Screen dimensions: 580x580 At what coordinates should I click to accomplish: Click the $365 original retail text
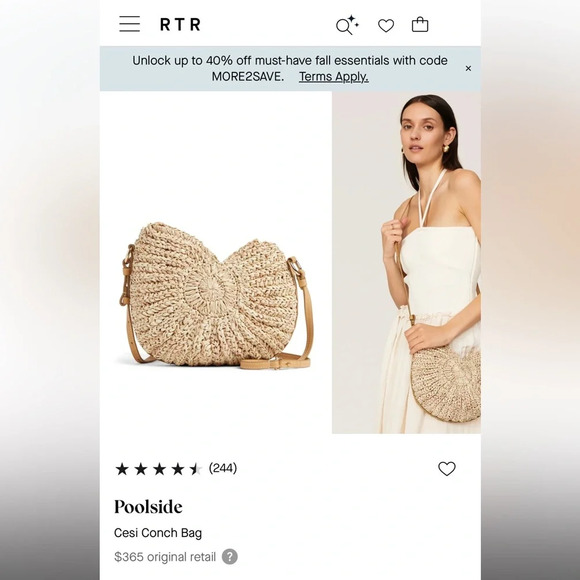pyautogui.click(x=165, y=557)
